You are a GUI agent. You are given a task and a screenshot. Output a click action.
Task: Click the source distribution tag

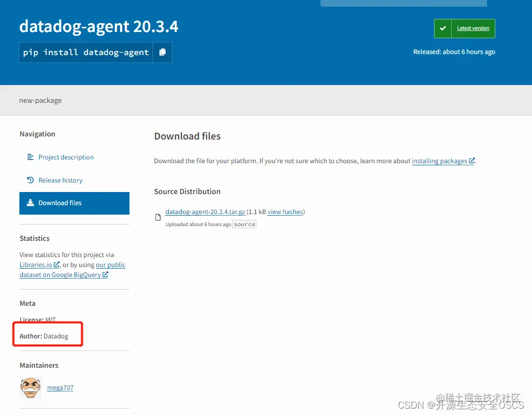[244, 224]
